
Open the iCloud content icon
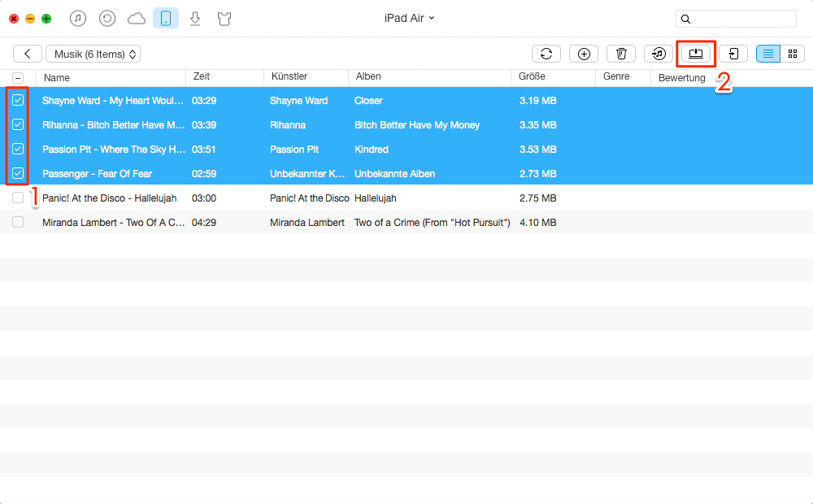[x=137, y=19]
